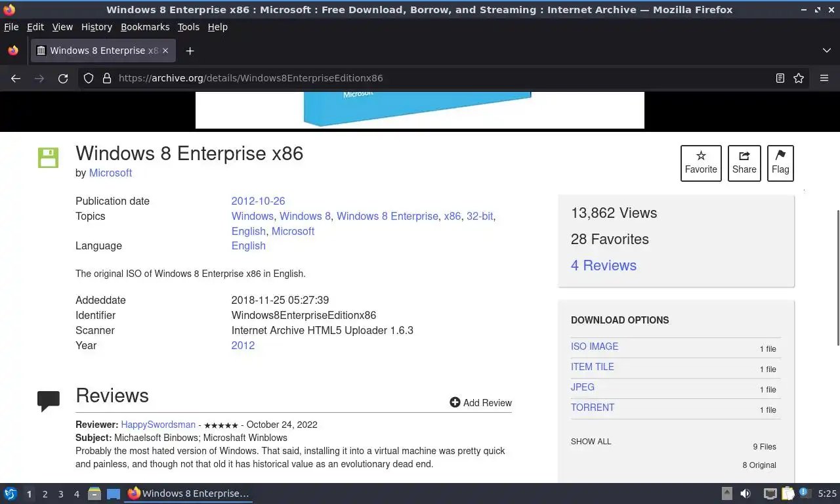Open the Windows 8 Enterprise topic link
840x504 pixels.
click(387, 216)
